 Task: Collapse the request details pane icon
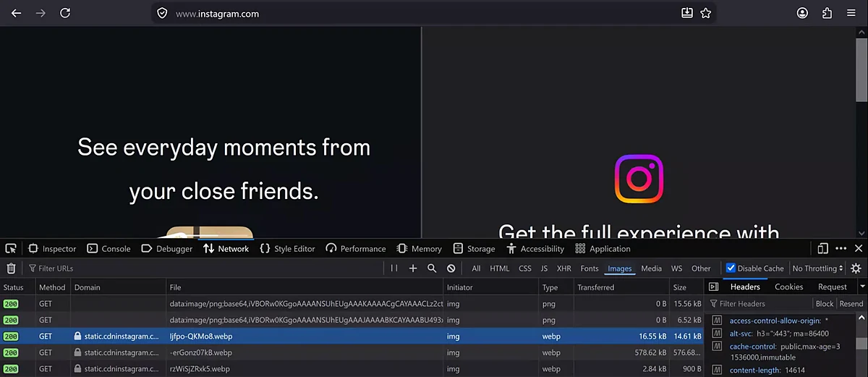click(713, 287)
